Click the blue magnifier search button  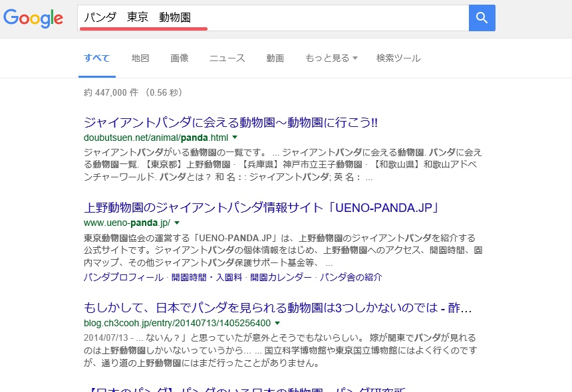pyautogui.click(x=482, y=18)
